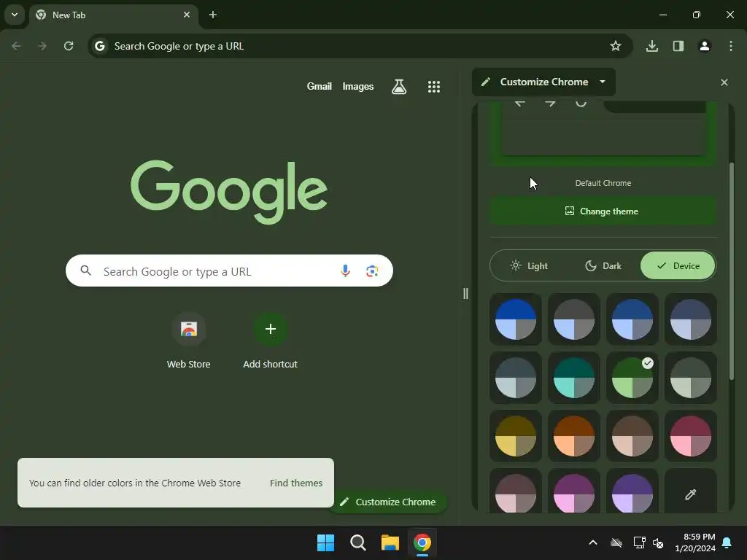747x560 pixels.
Task: Click the Find themes button
Action: coord(296,483)
